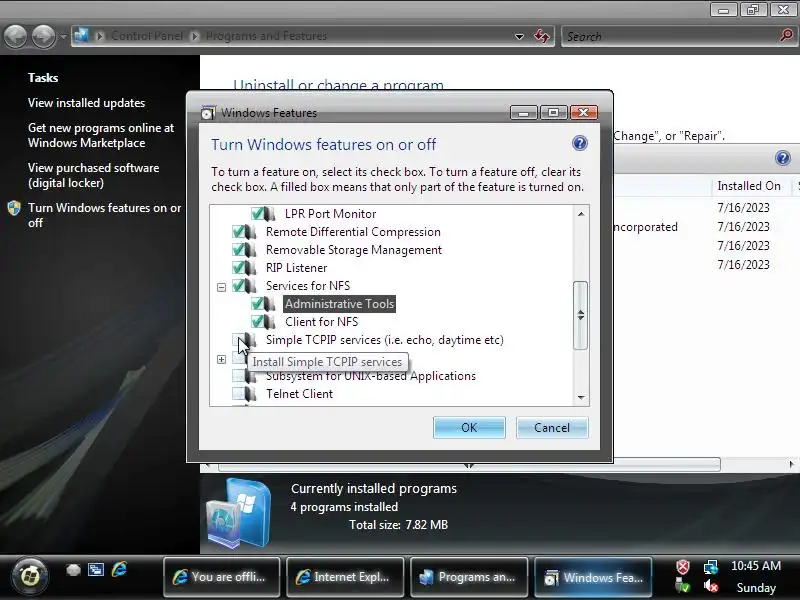800x600 pixels.
Task: Click the features list scrollbar thumb
Action: coord(581,315)
